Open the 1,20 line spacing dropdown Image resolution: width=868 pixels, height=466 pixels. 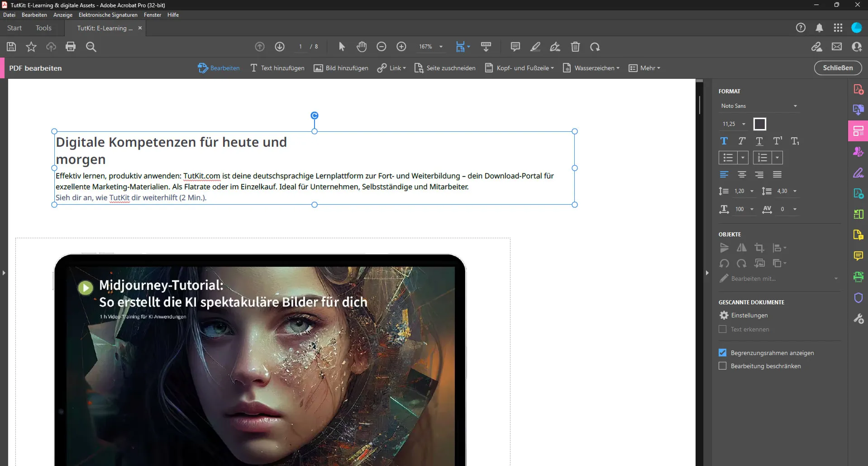tap(752, 191)
